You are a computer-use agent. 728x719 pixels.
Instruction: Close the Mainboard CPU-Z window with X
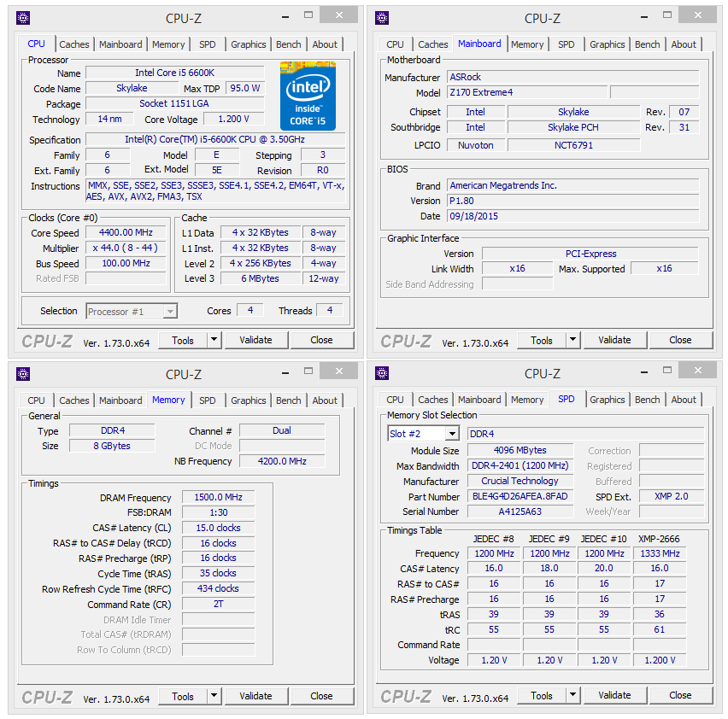[697, 15]
